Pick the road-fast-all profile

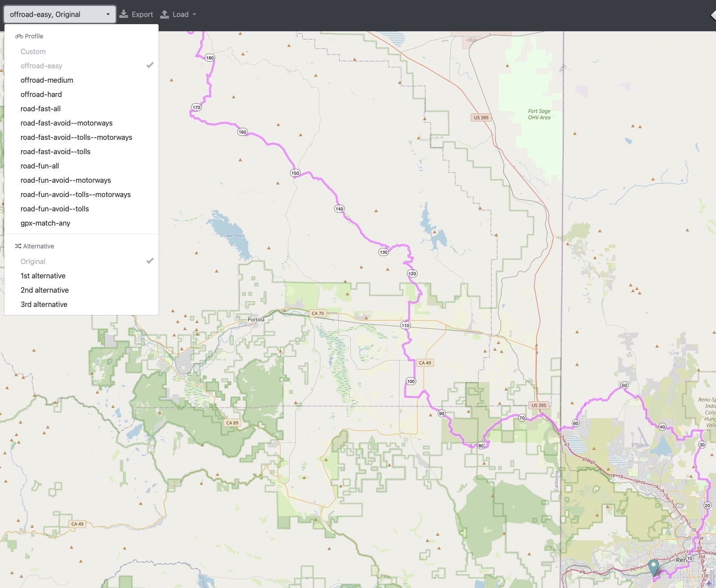[x=81, y=109]
